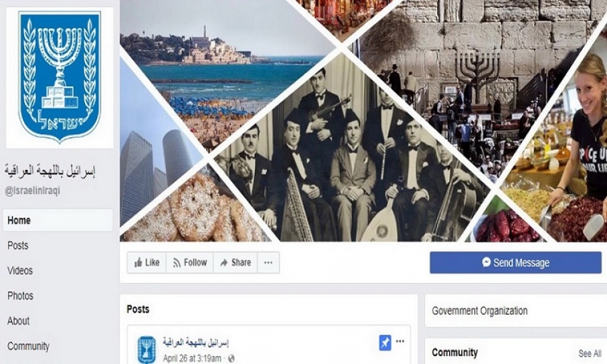
Task: Click the post author avatar icon
Action: coord(147,349)
